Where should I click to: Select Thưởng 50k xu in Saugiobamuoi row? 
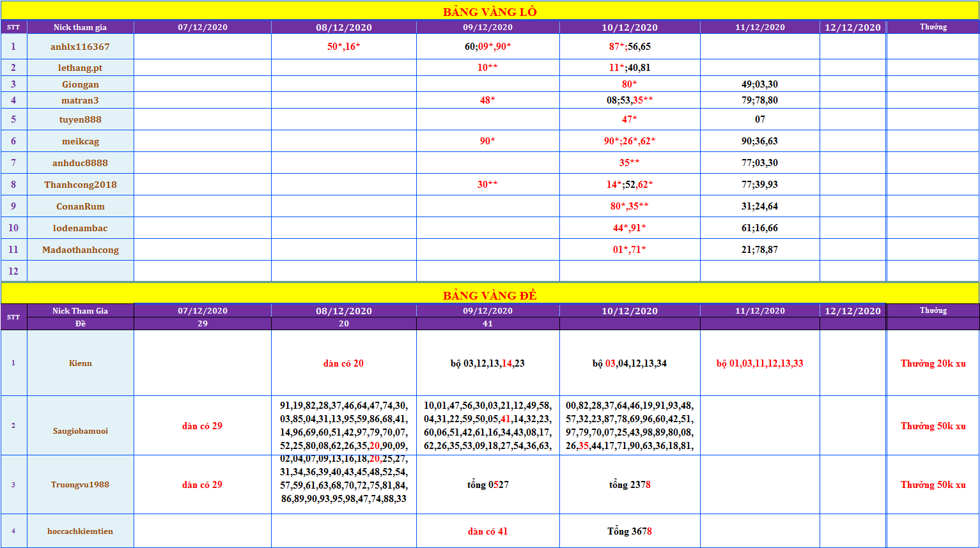coord(933,425)
